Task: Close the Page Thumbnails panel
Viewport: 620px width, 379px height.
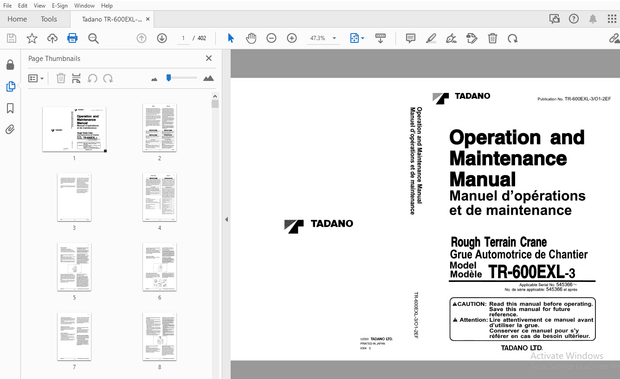Action: pos(209,58)
